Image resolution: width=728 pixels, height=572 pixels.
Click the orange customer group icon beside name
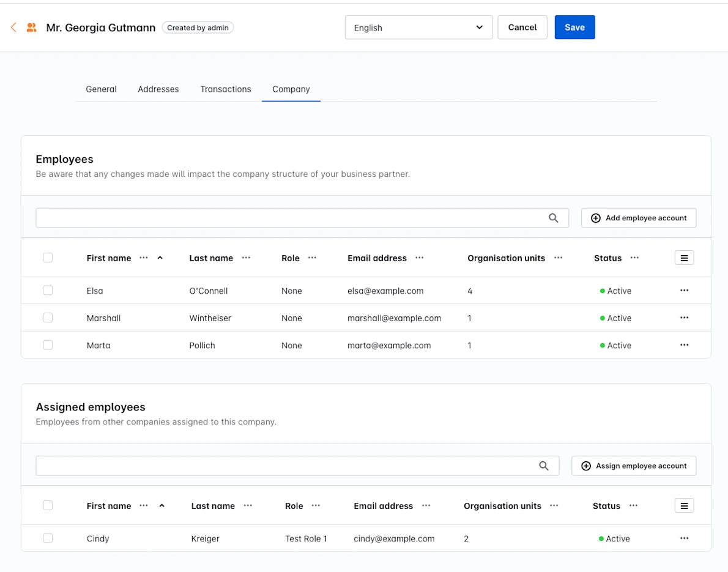(32, 28)
